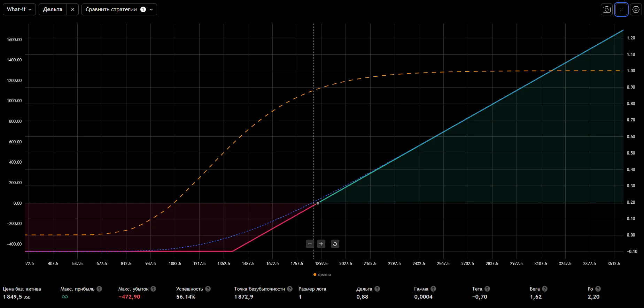Open the Ро help icon
644x308 pixels.
pyautogui.click(x=598, y=289)
